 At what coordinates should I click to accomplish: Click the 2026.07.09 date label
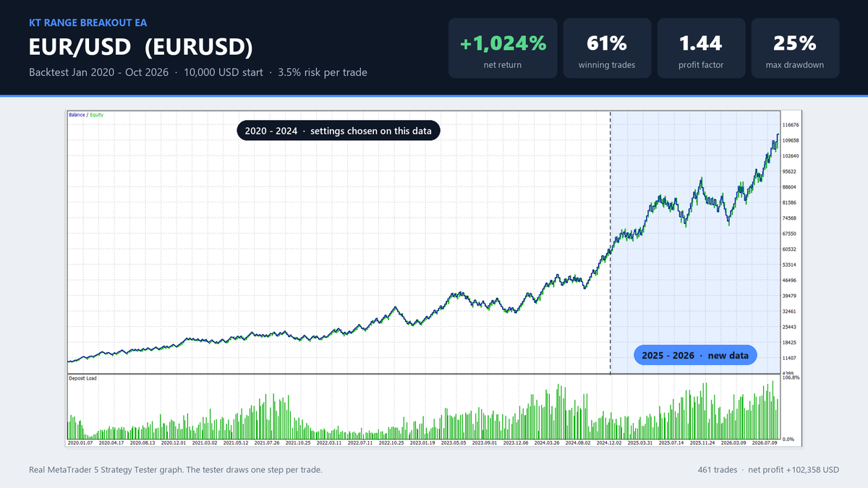765,443
